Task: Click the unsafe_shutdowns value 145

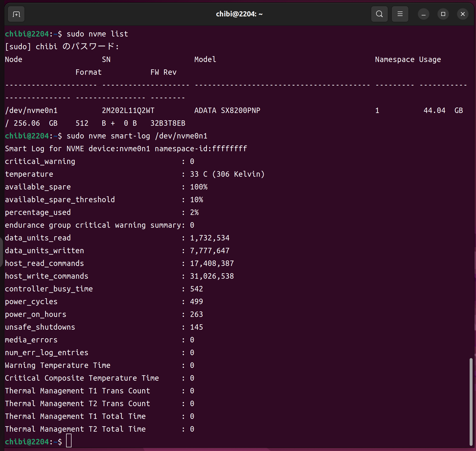Action: tap(196, 327)
